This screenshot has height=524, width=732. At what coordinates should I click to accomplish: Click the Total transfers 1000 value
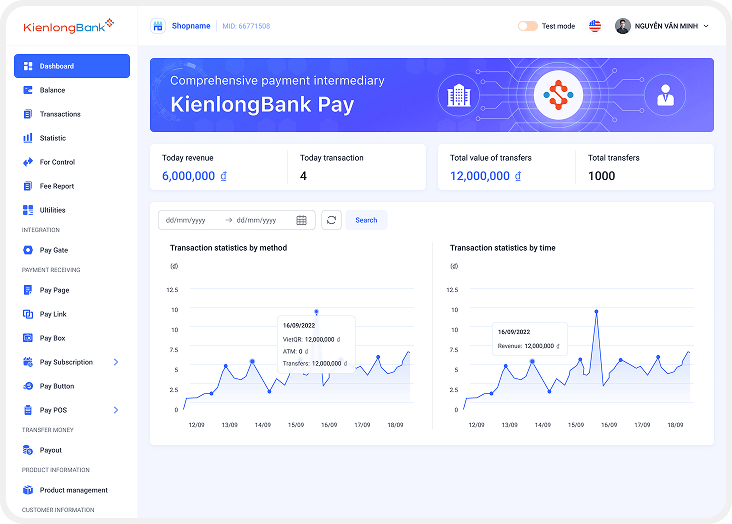coord(601,176)
